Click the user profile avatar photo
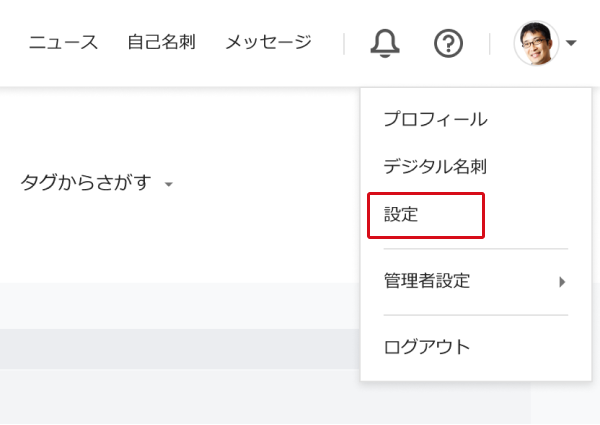Image resolution: width=600 pixels, height=425 pixels. pos(536,43)
